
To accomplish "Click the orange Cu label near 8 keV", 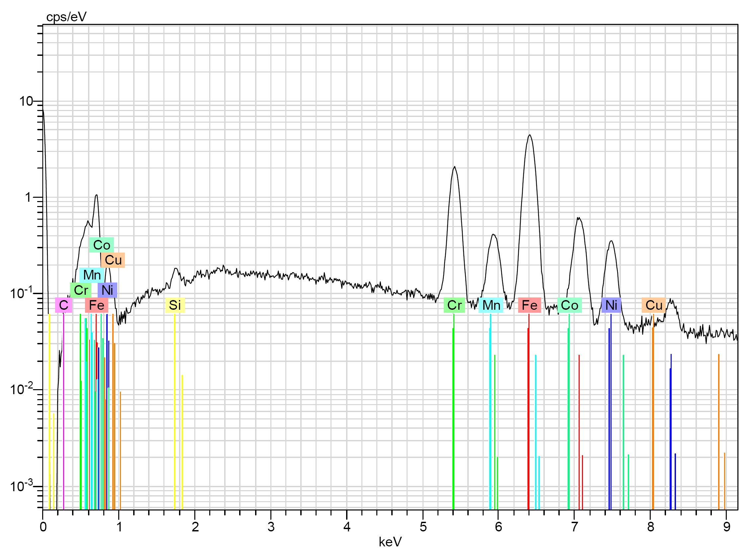I will tap(653, 305).
